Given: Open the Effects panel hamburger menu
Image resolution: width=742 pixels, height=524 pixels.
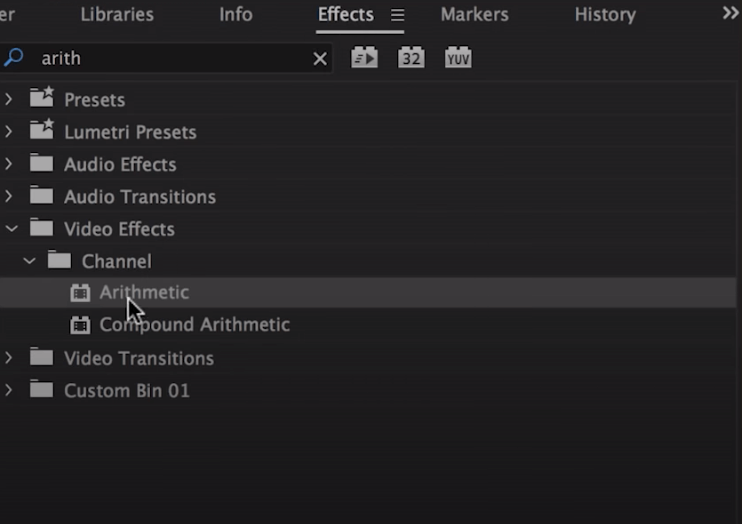Looking at the screenshot, I should [398, 15].
